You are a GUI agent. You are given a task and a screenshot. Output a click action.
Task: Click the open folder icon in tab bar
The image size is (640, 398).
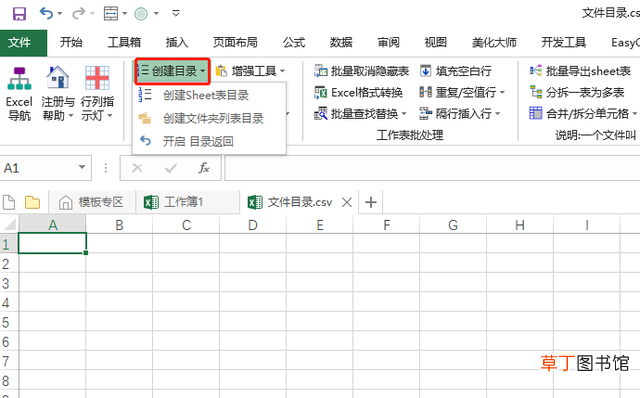click(x=32, y=202)
